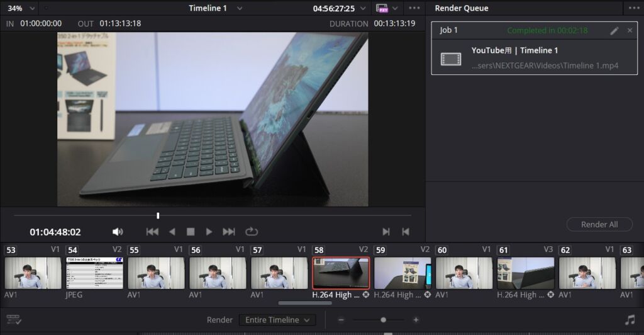Open the dropdown next to the proxy icon
Viewport: 644px width, 335px height.
click(x=395, y=8)
